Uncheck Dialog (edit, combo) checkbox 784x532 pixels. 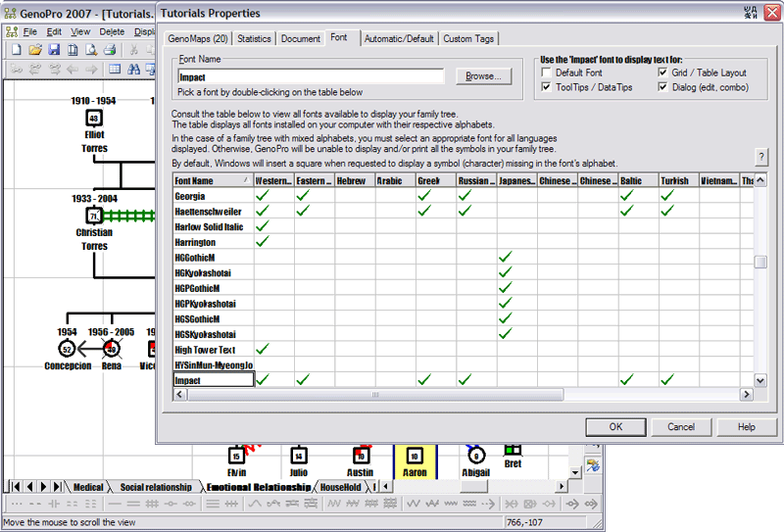[x=663, y=87]
